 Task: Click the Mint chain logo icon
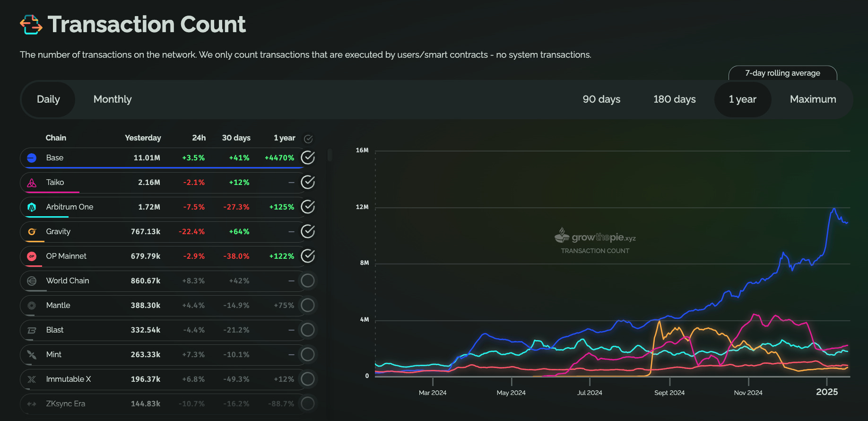click(32, 355)
